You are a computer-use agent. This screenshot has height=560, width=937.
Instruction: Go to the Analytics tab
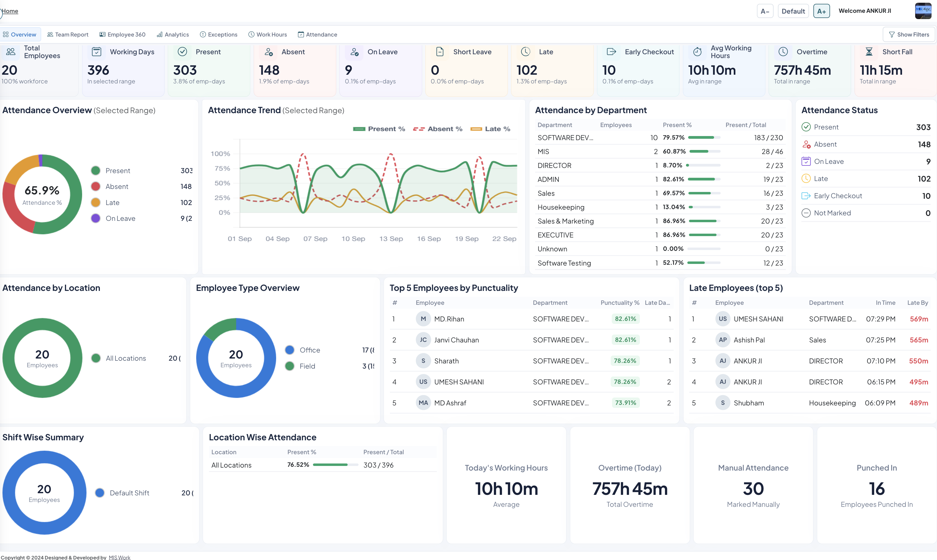(173, 34)
